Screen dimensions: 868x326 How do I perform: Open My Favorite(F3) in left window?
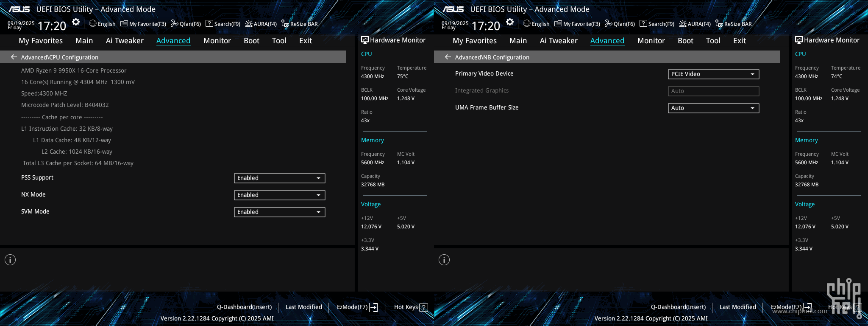143,24
